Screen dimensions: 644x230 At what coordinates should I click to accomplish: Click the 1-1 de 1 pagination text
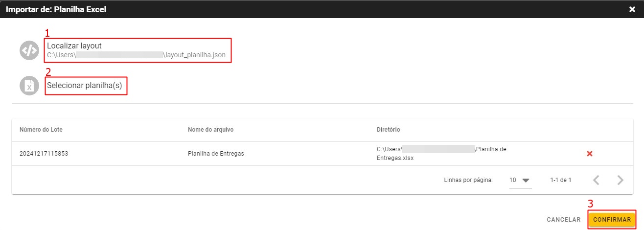tap(560, 180)
